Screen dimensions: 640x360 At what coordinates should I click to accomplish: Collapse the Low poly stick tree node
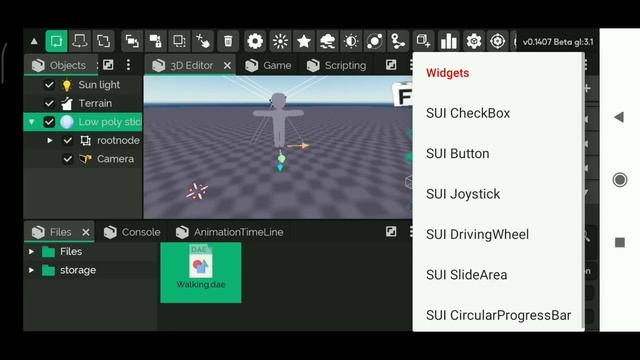[x=31, y=122]
